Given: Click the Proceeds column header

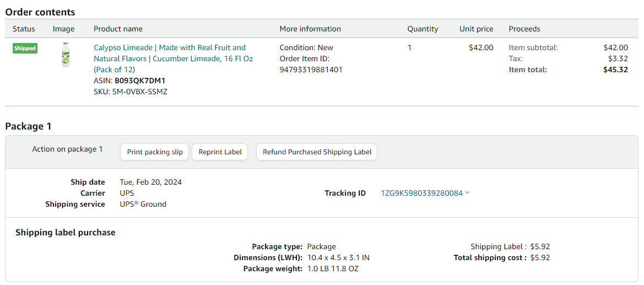Looking at the screenshot, I should [x=524, y=29].
